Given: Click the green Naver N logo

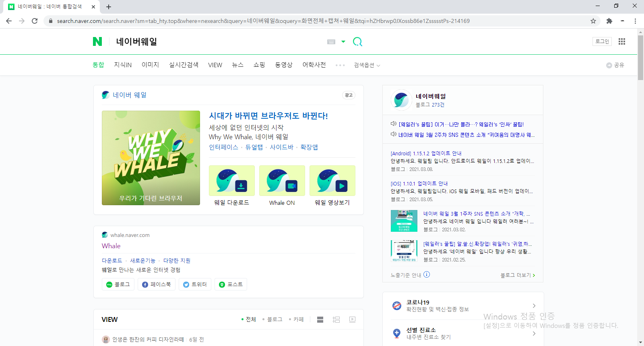Looking at the screenshot, I should point(97,41).
